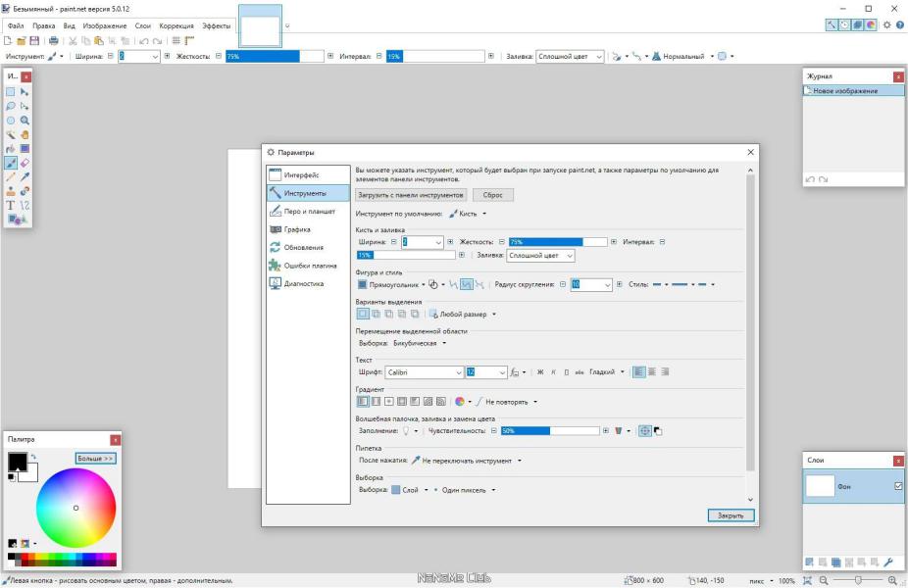Open the Бикубическая sampling dropdown
This screenshot has height=588, width=908.
point(420,343)
